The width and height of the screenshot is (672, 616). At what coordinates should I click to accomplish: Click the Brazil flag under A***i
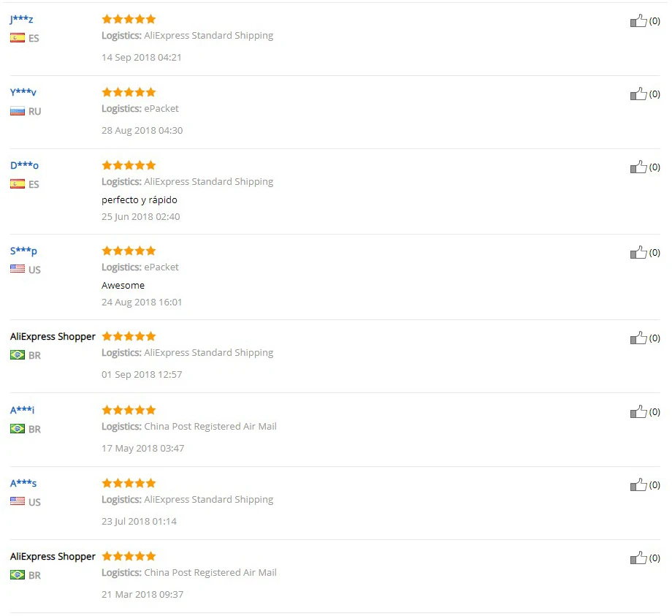point(18,429)
